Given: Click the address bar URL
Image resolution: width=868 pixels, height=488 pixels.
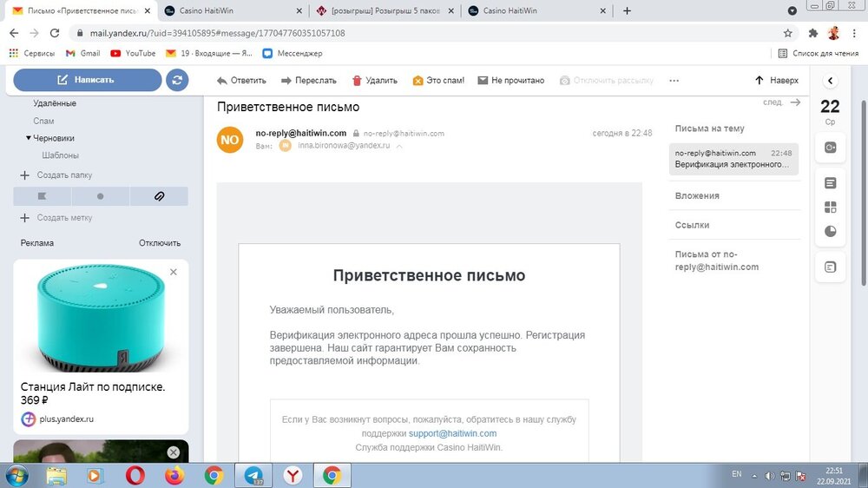Looking at the screenshot, I should (218, 33).
